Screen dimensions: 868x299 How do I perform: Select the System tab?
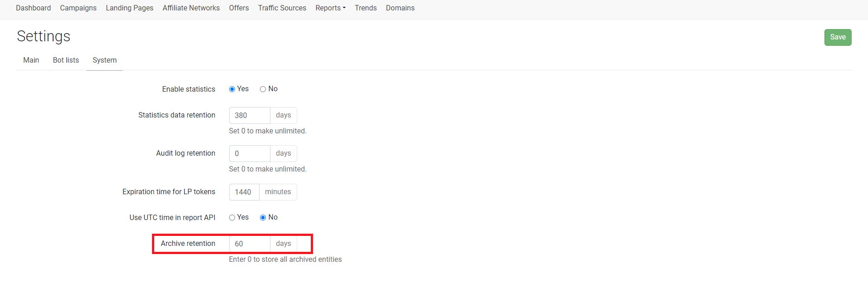104,60
